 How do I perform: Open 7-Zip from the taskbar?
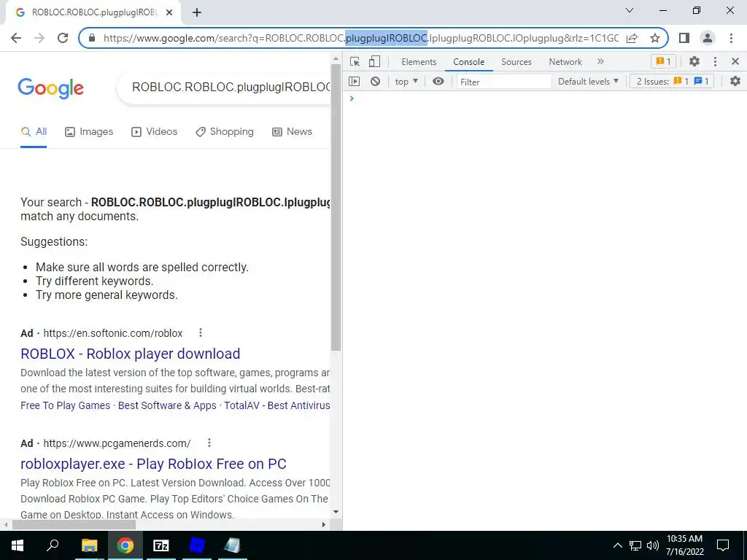pyautogui.click(x=161, y=545)
